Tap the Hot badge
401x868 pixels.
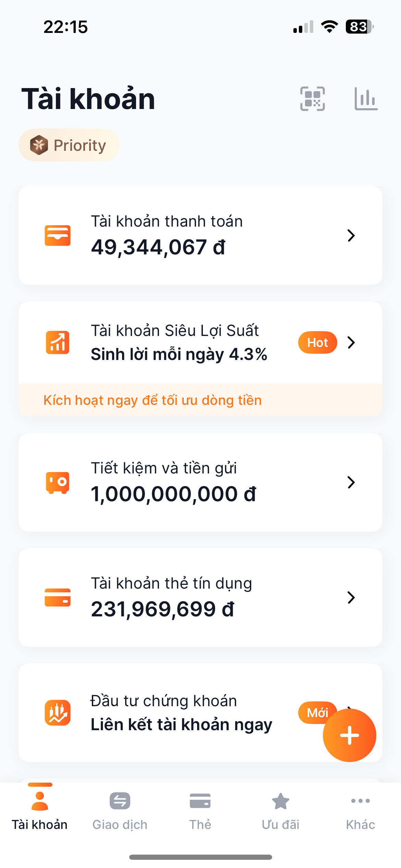pyautogui.click(x=317, y=342)
